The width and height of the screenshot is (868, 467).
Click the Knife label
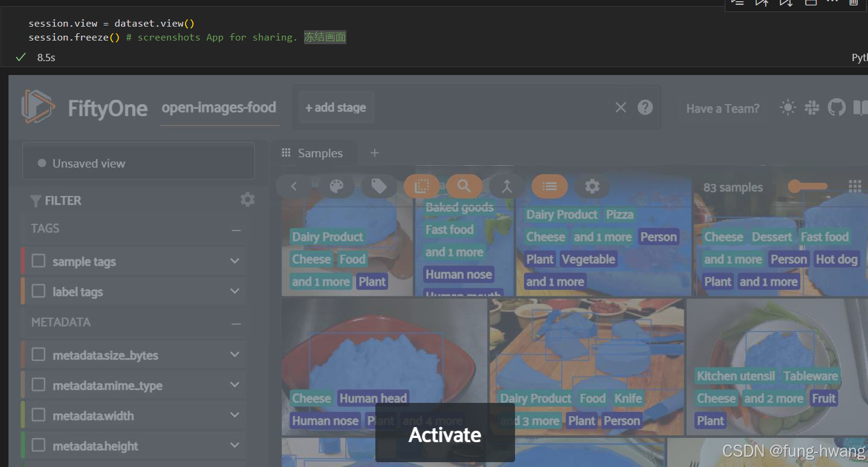pyautogui.click(x=628, y=398)
